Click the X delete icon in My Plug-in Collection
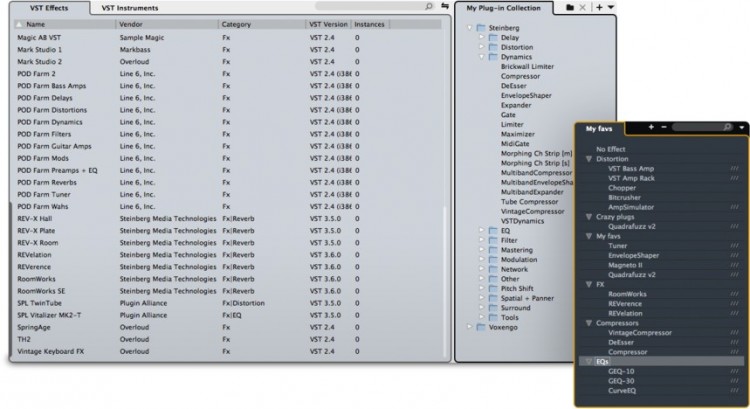Screen dimensions: 750x409 582,8
